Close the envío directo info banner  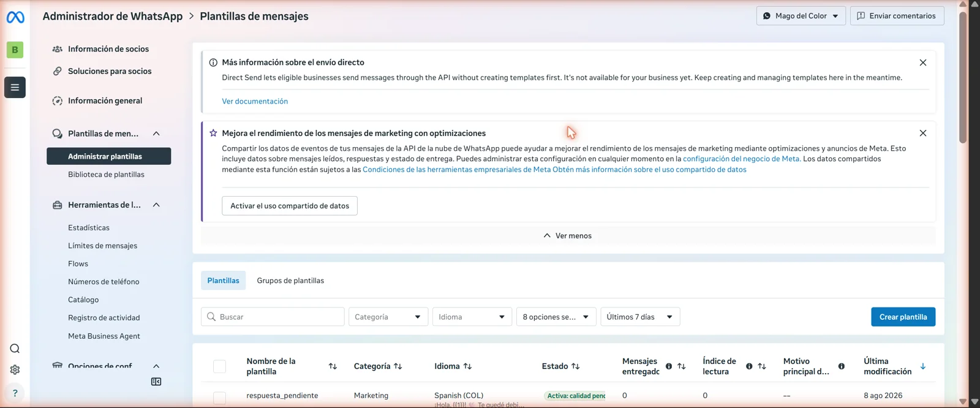pyautogui.click(x=923, y=62)
